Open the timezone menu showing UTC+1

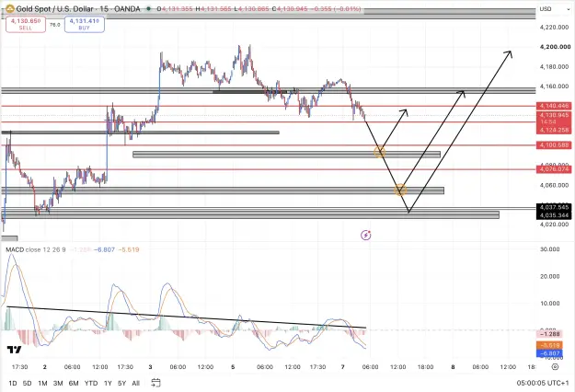click(x=543, y=383)
